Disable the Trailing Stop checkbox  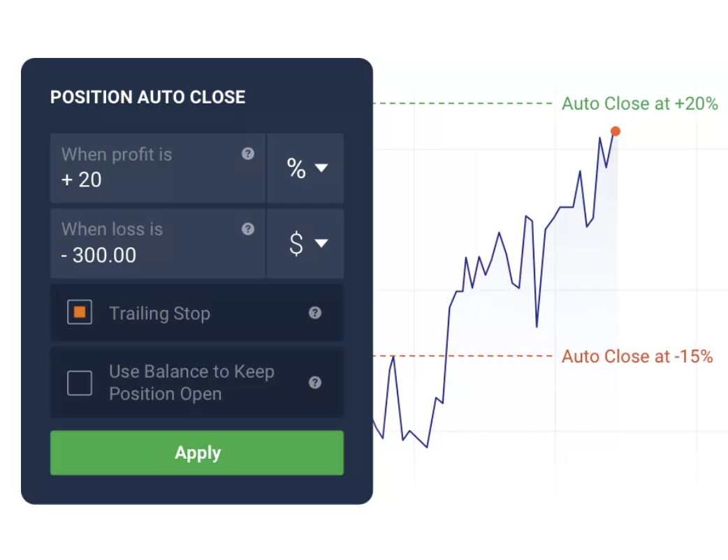80,313
